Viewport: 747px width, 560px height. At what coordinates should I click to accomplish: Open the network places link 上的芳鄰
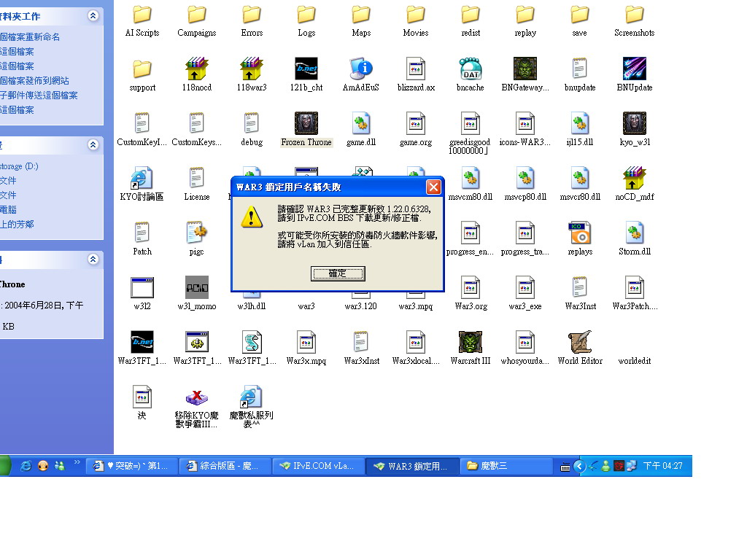tap(17, 225)
